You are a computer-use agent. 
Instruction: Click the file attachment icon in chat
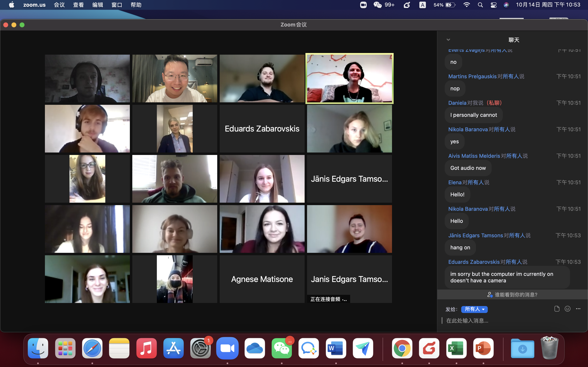(x=557, y=309)
